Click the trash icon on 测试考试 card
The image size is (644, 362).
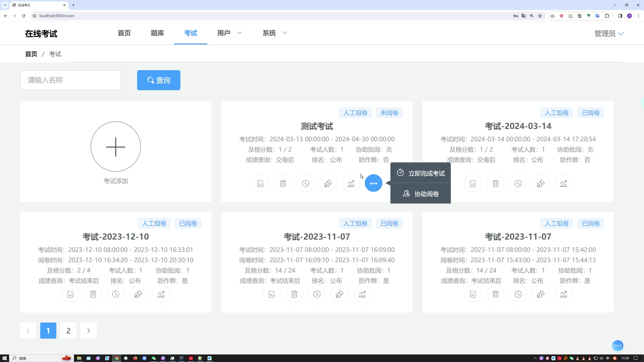click(283, 183)
